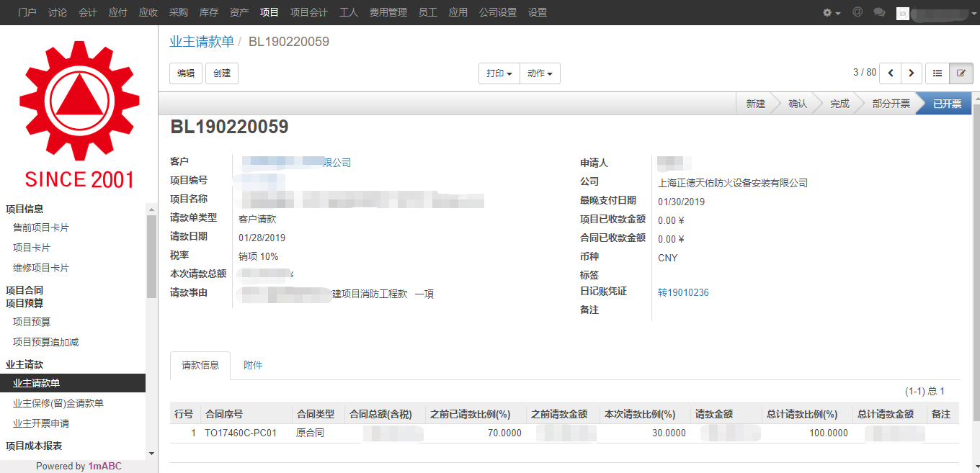The height and width of the screenshot is (473, 980).
Task: Open the 项目会计 menu
Action: [x=308, y=12]
